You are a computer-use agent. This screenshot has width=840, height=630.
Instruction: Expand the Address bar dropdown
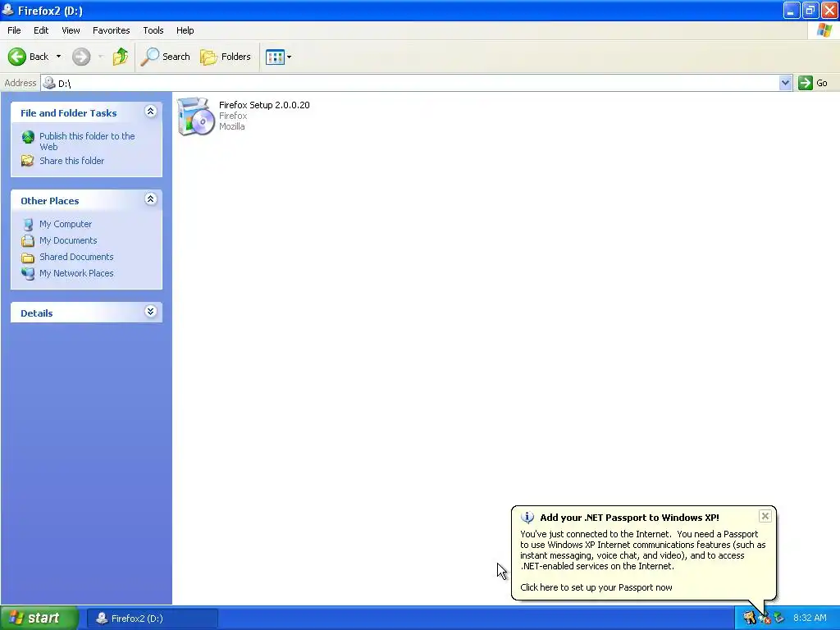click(785, 83)
